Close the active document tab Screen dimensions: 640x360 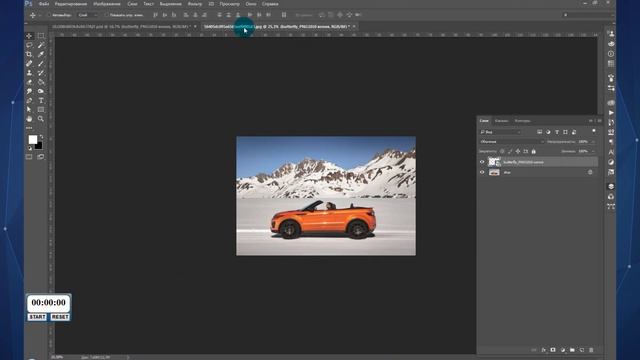point(354,27)
